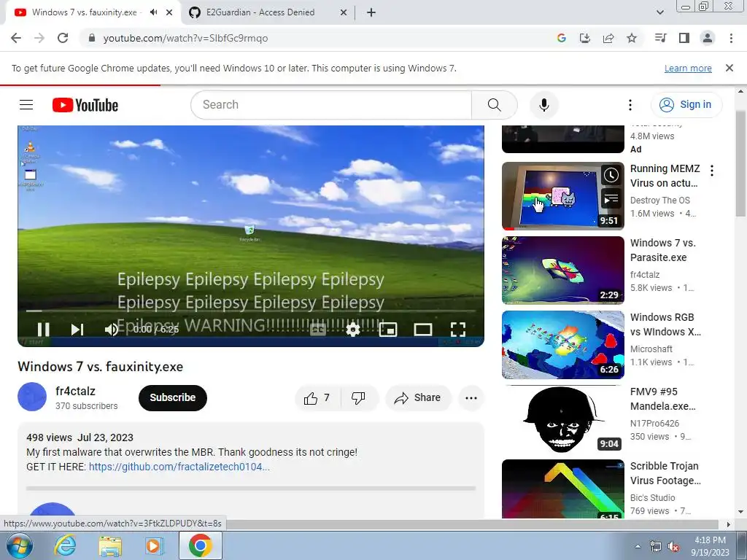Go to the YouTube home logo
The width and height of the screenshot is (747, 560).
point(85,105)
